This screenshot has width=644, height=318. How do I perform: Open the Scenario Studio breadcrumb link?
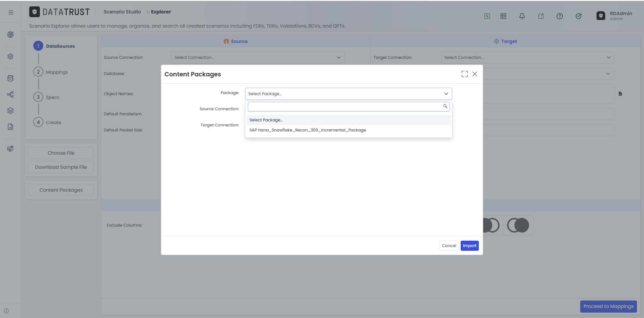(x=122, y=12)
